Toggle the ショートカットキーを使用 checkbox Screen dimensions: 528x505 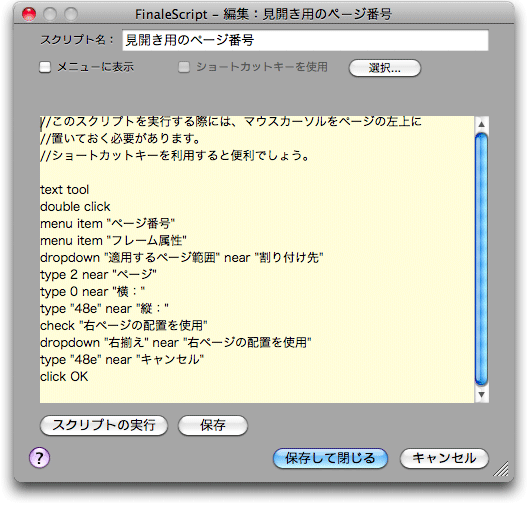click(x=184, y=67)
